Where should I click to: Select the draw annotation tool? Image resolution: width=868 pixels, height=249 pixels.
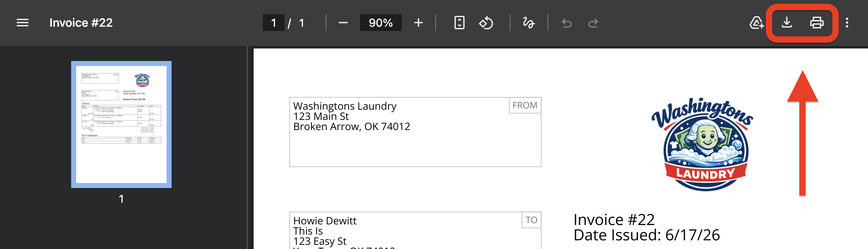(529, 23)
